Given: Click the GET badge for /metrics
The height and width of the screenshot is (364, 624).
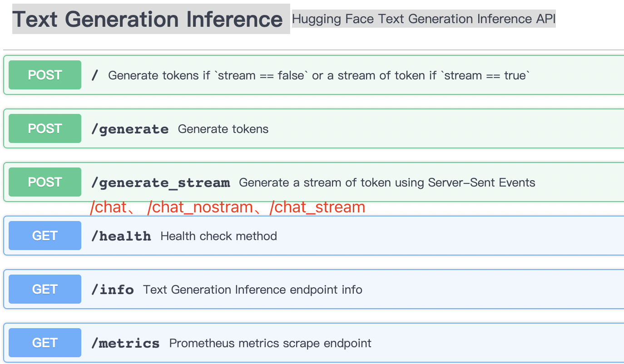Looking at the screenshot, I should pyautogui.click(x=45, y=343).
